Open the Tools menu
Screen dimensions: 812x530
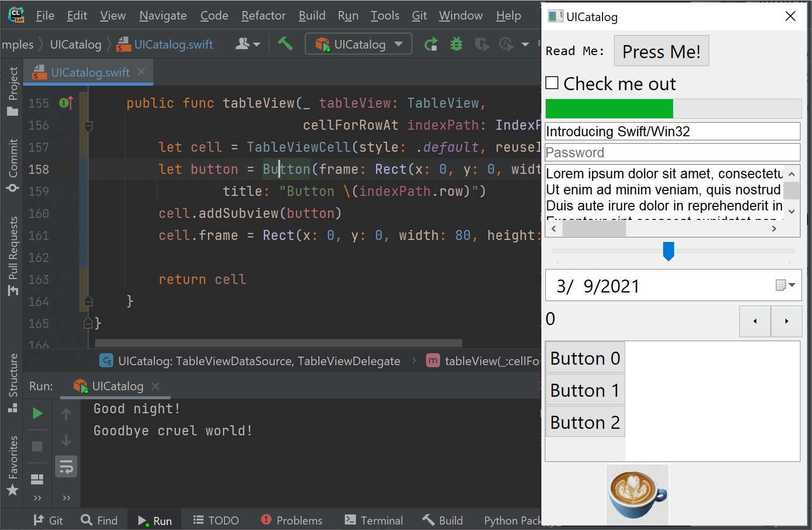pyautogui.click(x=385, y=16)
